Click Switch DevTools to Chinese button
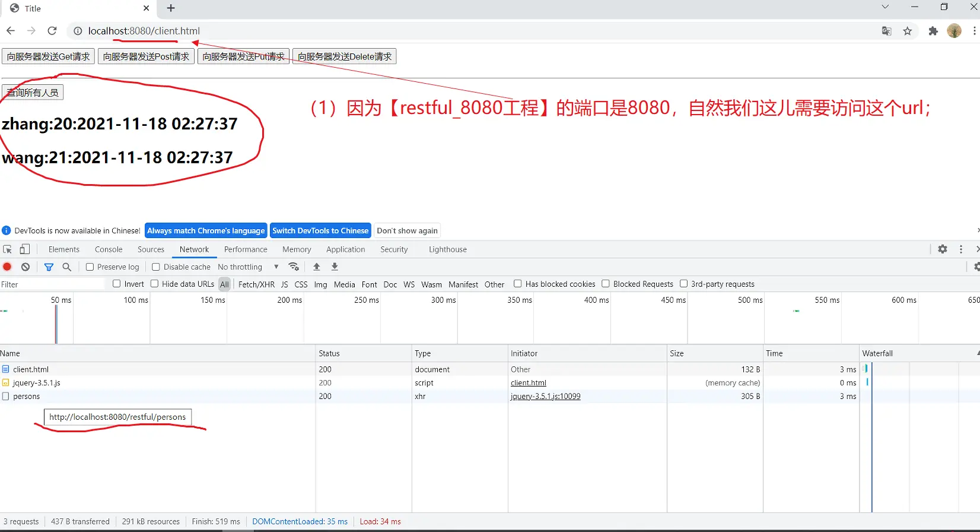980x532 pixels. 320,230
